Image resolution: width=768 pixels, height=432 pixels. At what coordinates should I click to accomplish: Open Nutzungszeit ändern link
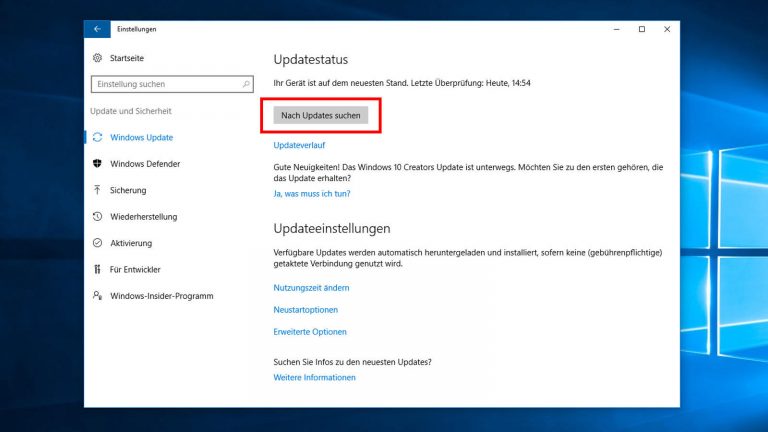(311, 288)
